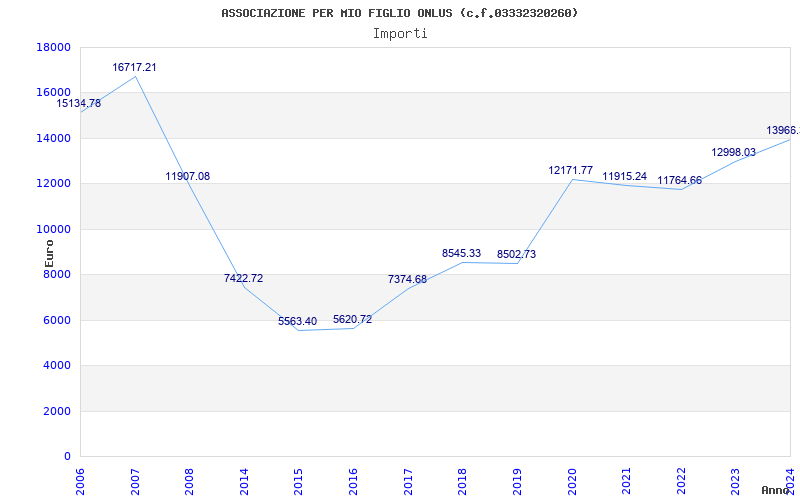
Task: Click x-axis year 2022
Action: click(x=681, y=482)
